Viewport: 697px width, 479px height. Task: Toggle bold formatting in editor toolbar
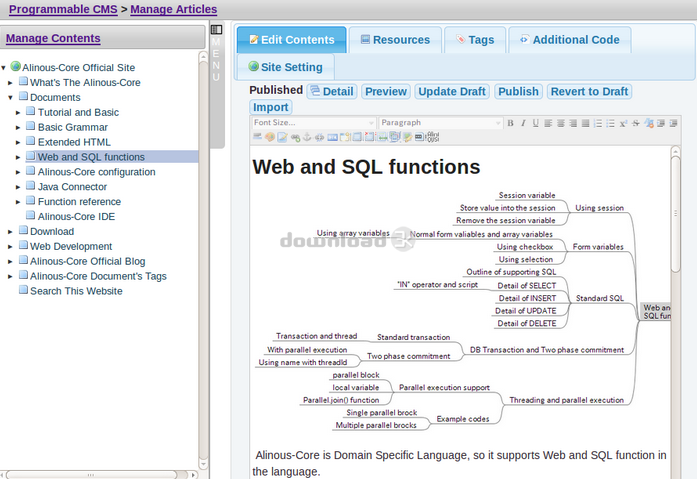click(x=510, y=123)
